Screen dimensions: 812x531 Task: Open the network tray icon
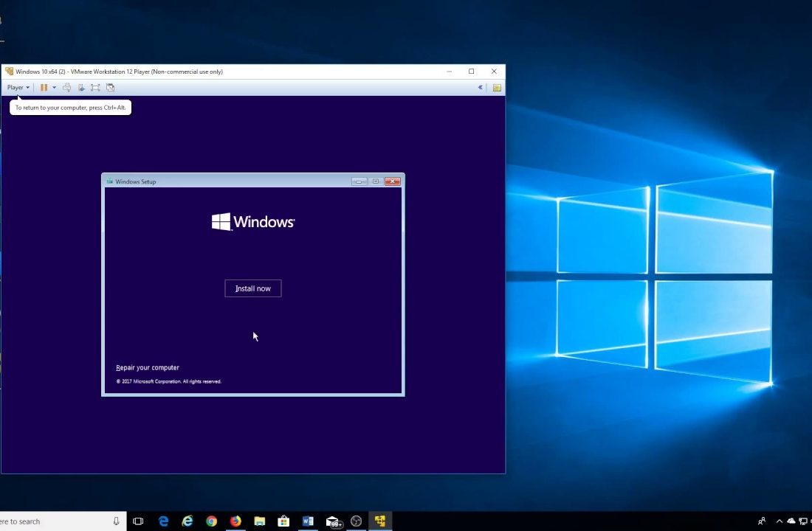(802, 521)
